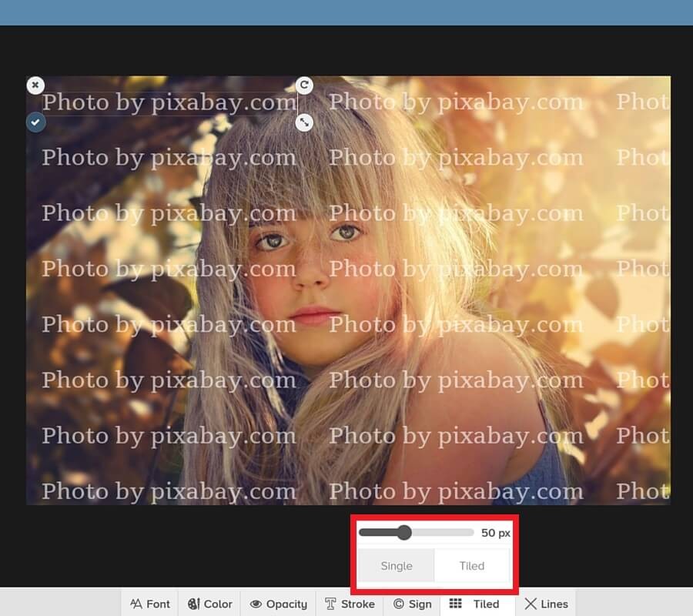Click the tile spacing slider knob
Viewport: 693px width, 616px height.
(x=404, y=533)
